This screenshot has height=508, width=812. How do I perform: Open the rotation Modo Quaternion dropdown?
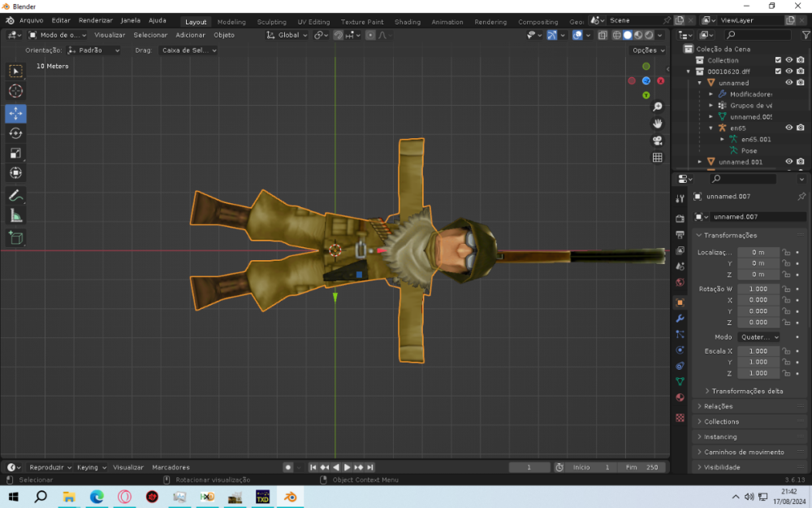[x=758, y=336]
